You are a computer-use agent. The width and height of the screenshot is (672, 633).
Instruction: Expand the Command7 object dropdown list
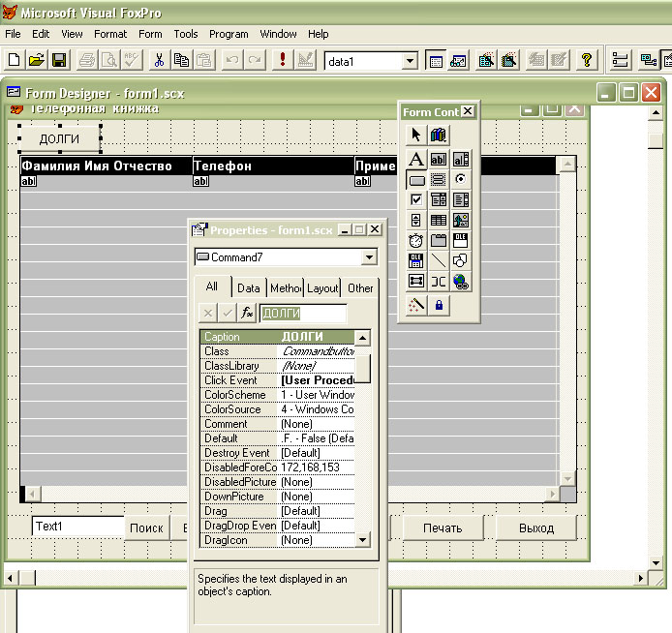[368, 257]
